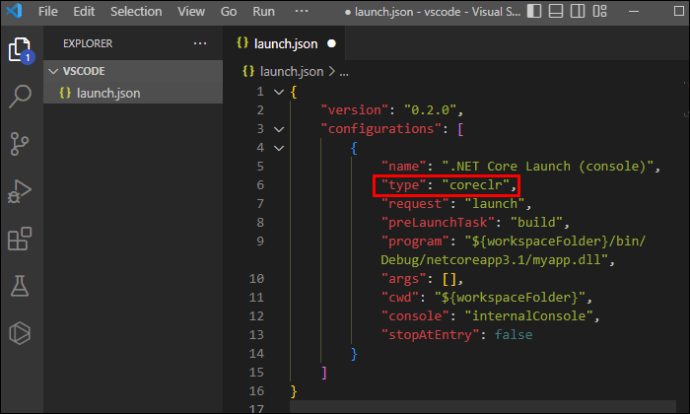
Task: Click the false value of stopAtEntry
Action: (513, 335)
